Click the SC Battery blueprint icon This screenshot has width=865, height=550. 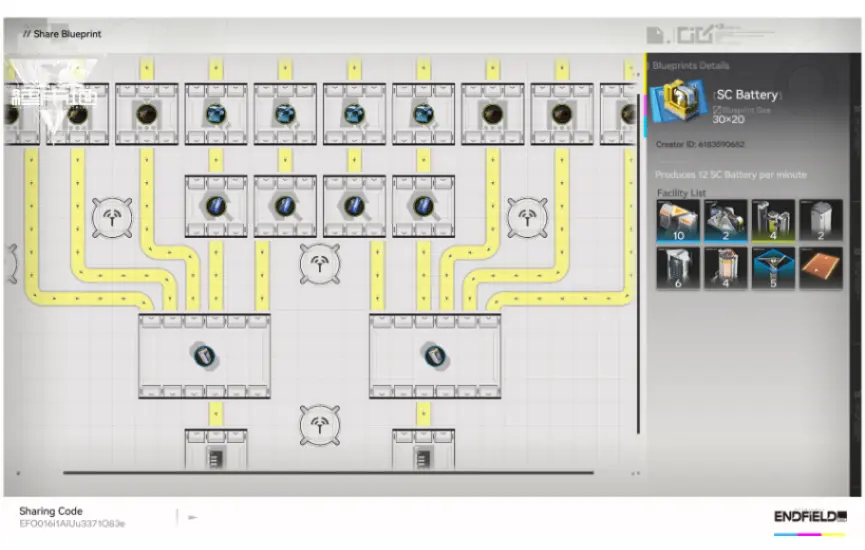680,104
